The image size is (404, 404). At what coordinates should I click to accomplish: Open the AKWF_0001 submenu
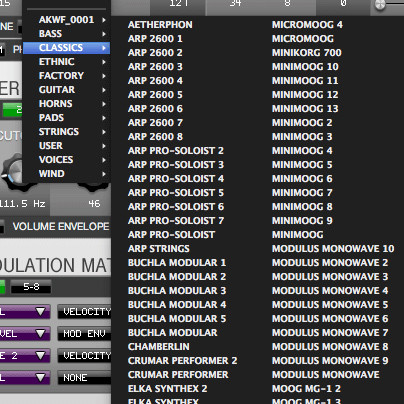click(x=66, y=20)
